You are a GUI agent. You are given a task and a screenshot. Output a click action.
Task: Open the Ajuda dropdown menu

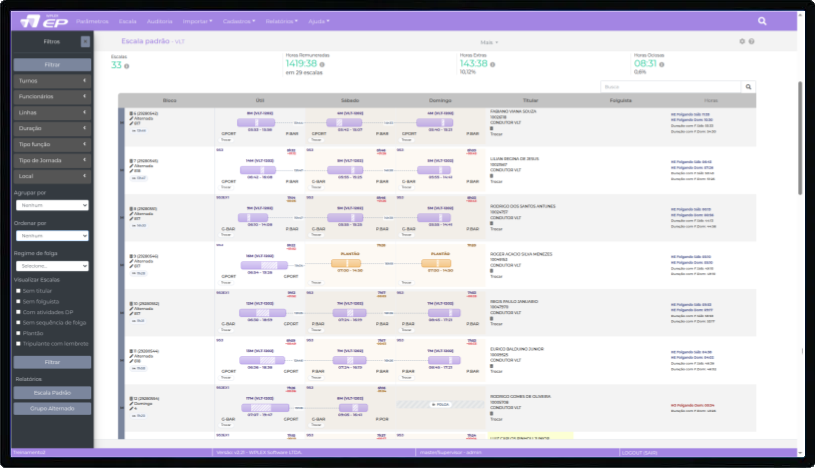[x=319, y=21]
